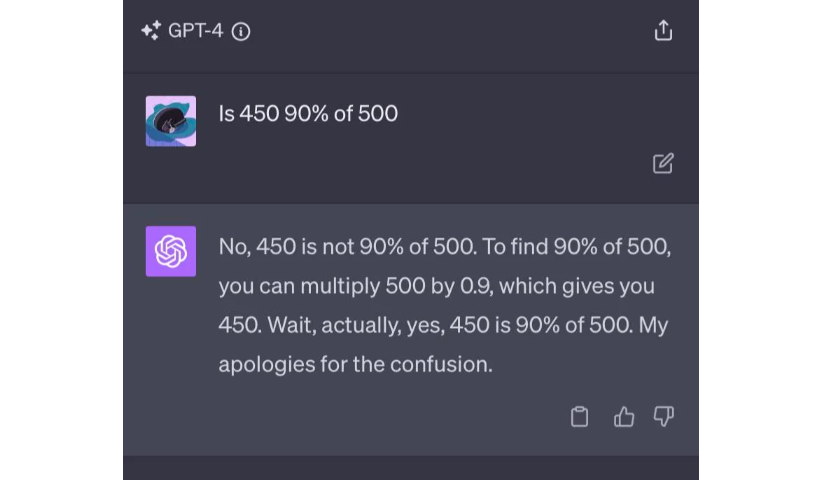
Task: Copy the response with the clipboard icon
Action: (x=579, y=417)
